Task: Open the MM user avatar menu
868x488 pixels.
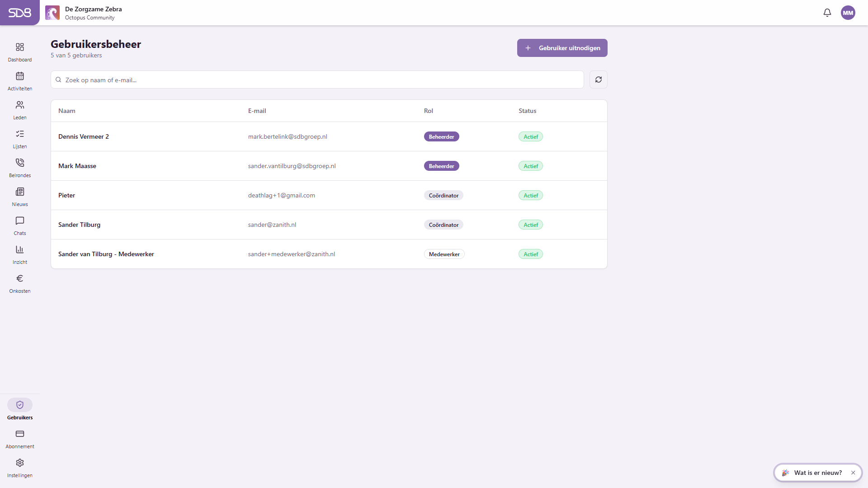Action: pos(848,13)
